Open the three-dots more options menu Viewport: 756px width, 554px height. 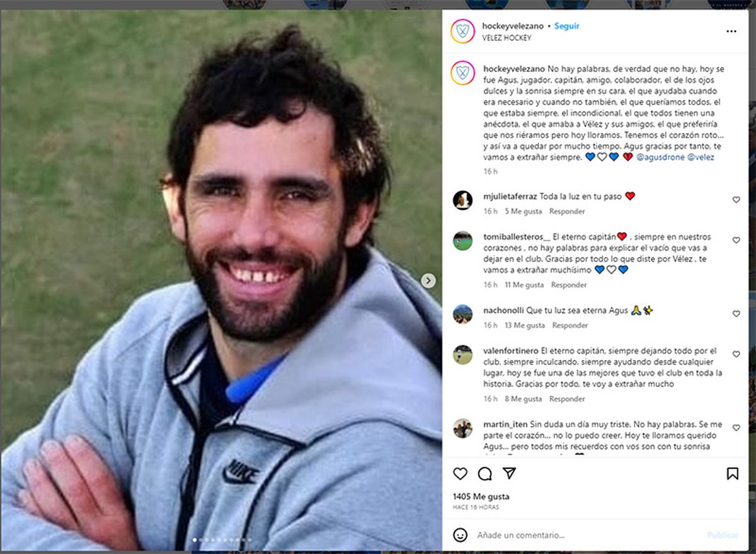[x=731, y=31]
